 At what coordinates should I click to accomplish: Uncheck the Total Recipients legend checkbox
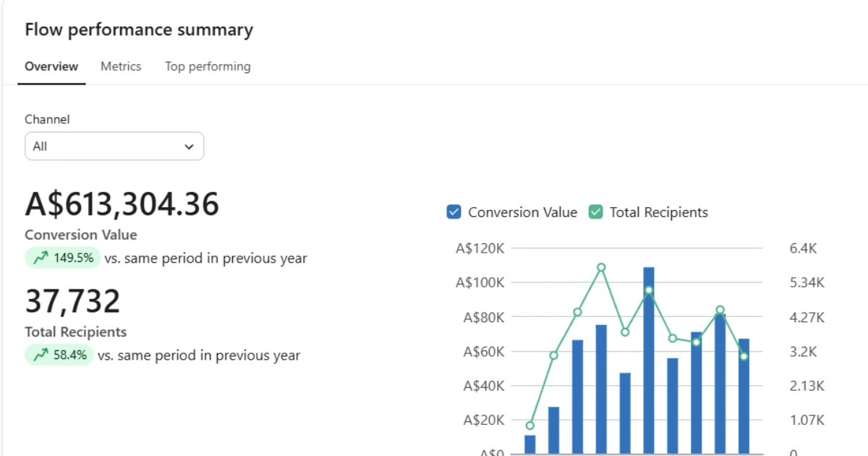[x=595, y=212]
